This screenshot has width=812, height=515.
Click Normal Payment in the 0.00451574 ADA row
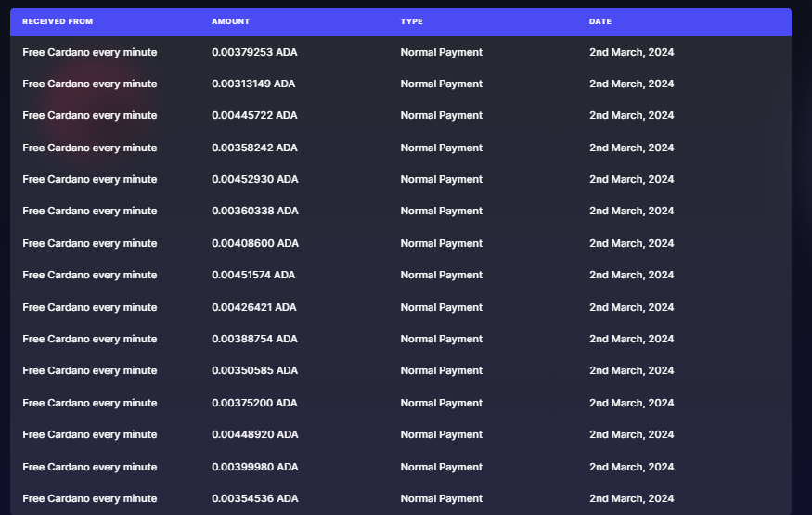tap(441, 276)
